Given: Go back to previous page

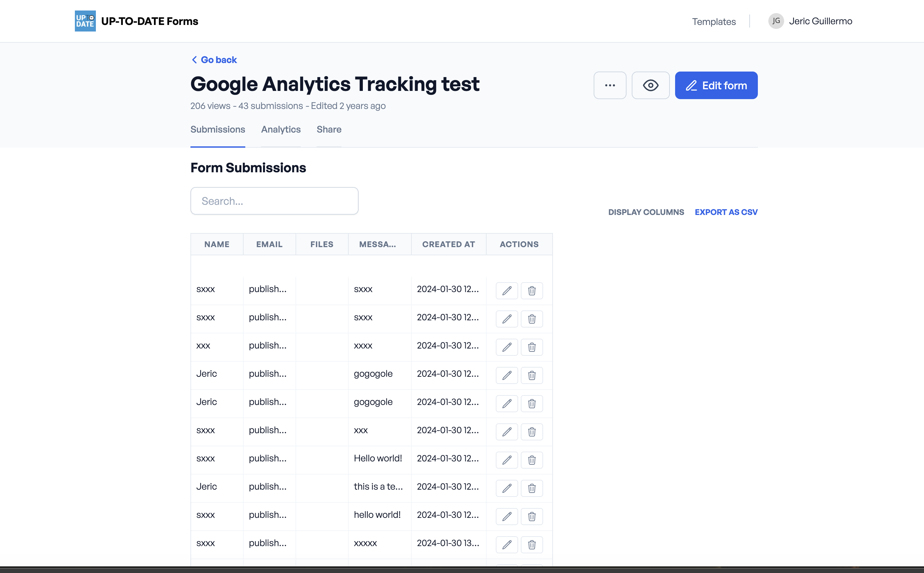Looking at the screenshot, I should click(214, 60).
